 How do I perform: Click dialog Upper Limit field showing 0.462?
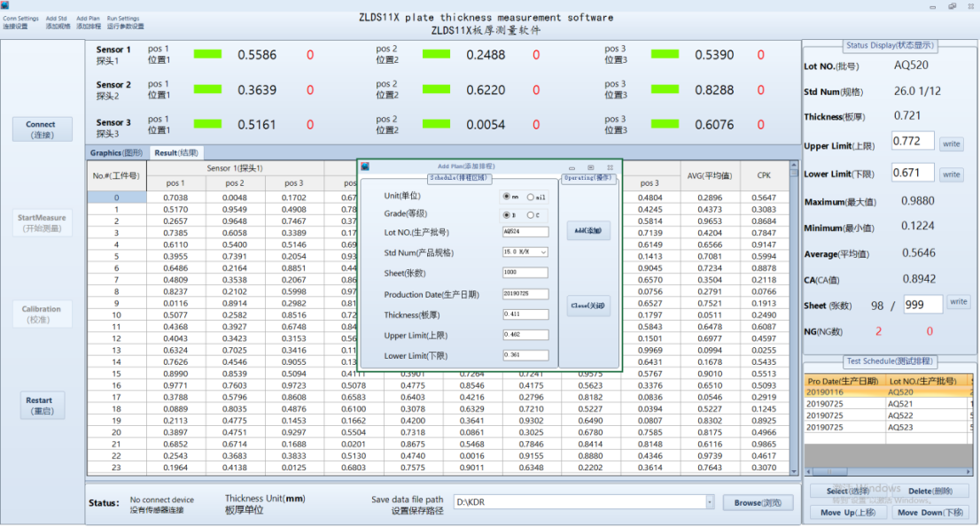525,335
